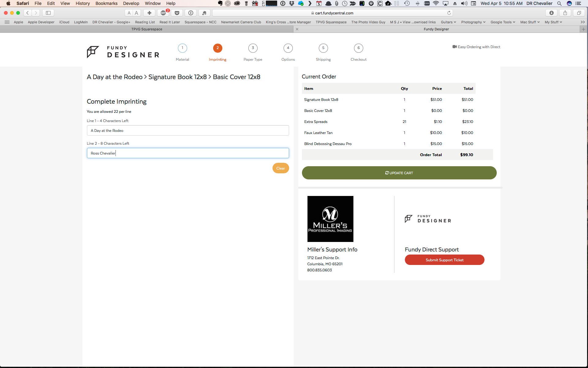Click the Signature Book 12x8 breadcrumb
588x368 pixels.
coord(178,77)
